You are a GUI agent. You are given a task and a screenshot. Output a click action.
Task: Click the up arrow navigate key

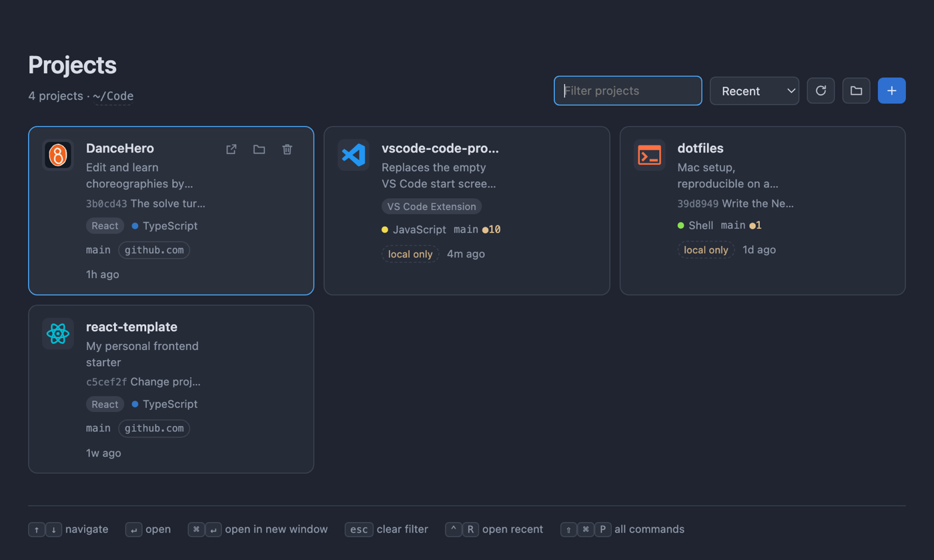click(36, 530)
